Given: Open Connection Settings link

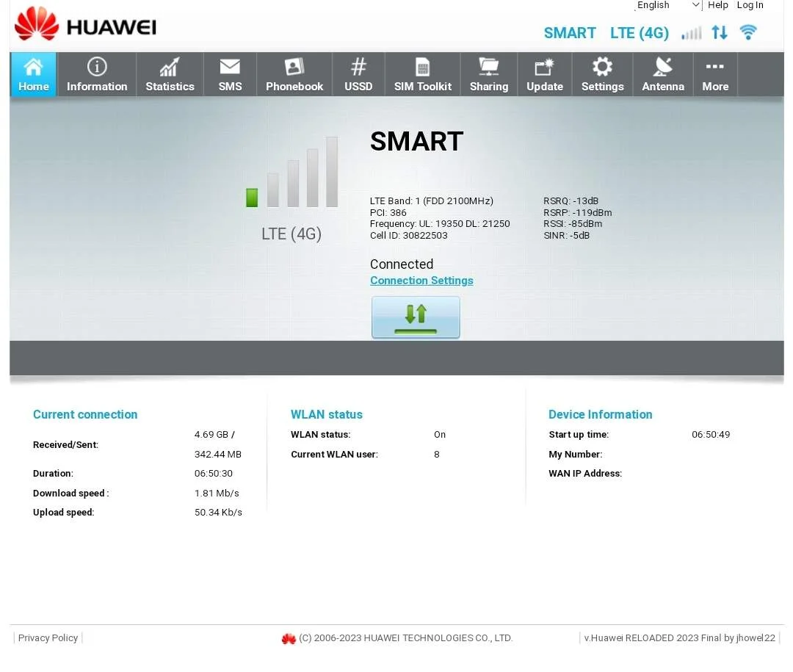Looking at the screenshot, I should 421,281.
